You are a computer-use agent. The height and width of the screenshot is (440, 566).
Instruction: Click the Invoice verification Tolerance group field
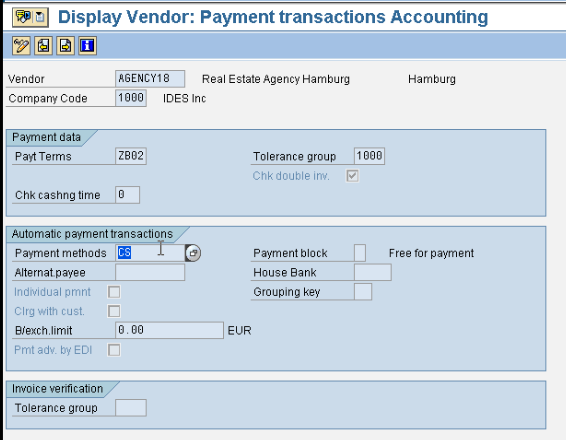[x=131, y=408]
